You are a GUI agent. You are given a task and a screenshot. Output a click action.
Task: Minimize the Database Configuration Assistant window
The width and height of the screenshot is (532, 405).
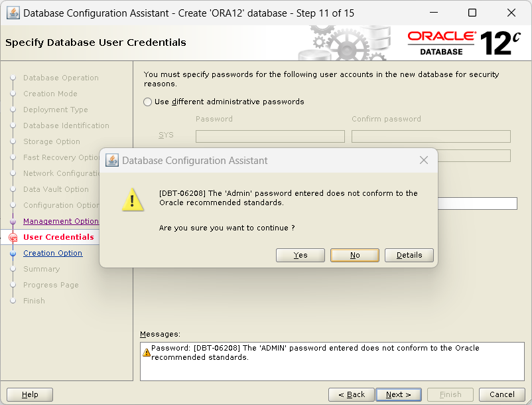(434, 13)
